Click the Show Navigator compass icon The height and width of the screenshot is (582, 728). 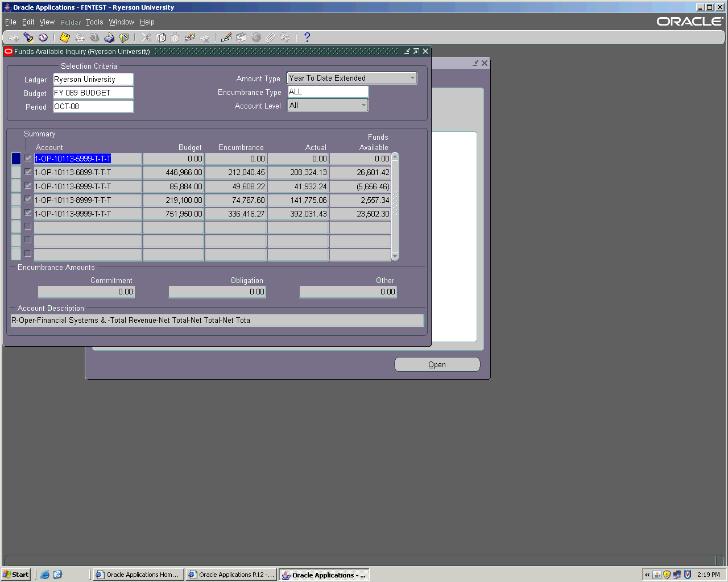click(43, 38)
